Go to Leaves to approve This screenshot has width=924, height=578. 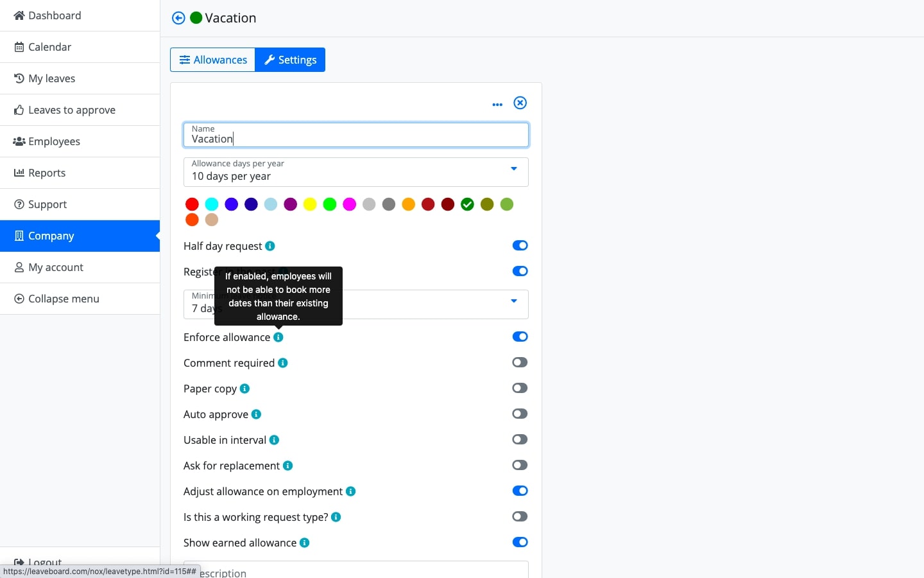[x=71, y=110]
